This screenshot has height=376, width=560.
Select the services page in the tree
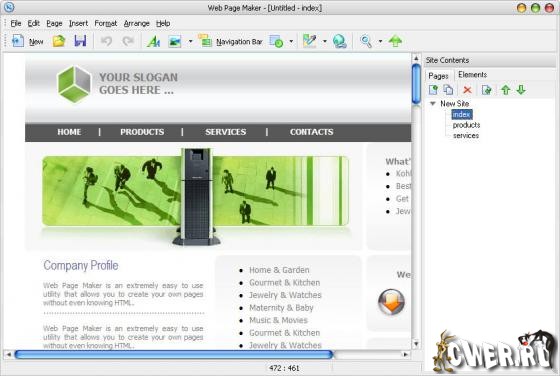coord(466,136)
